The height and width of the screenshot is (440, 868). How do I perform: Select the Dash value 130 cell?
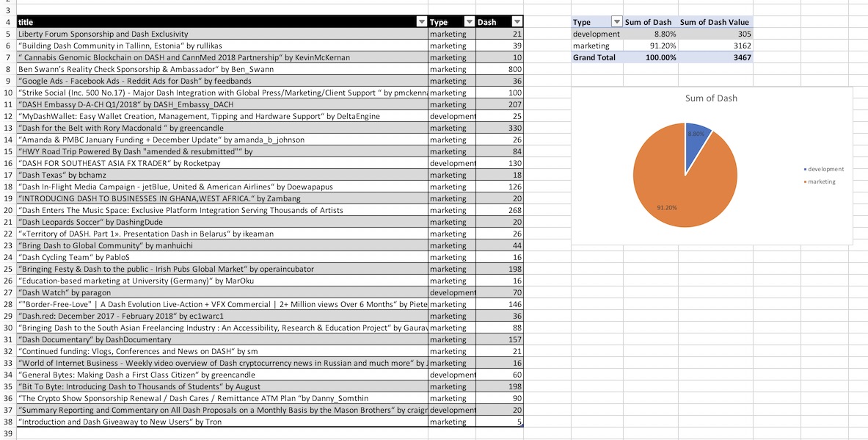(500, 164)
